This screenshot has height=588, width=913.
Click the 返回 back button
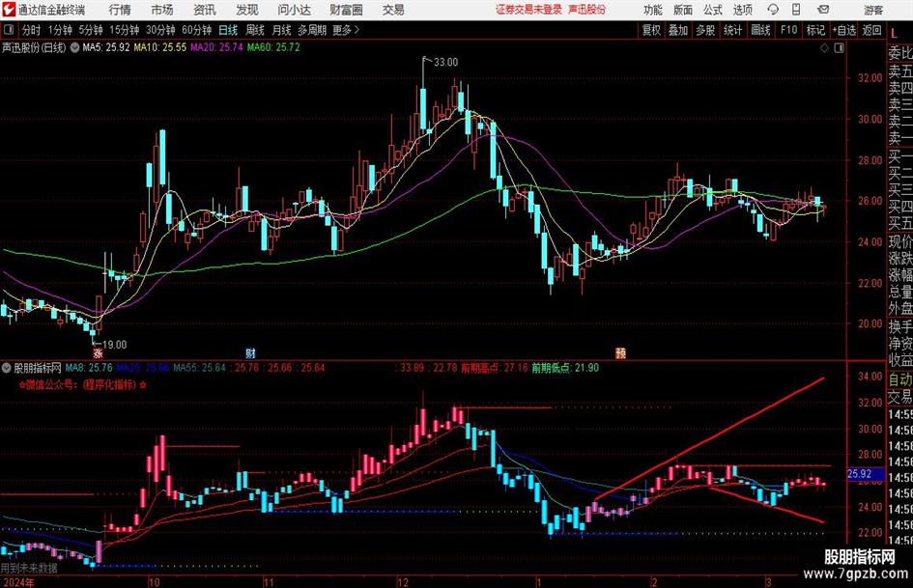click(x=871, y=30)
